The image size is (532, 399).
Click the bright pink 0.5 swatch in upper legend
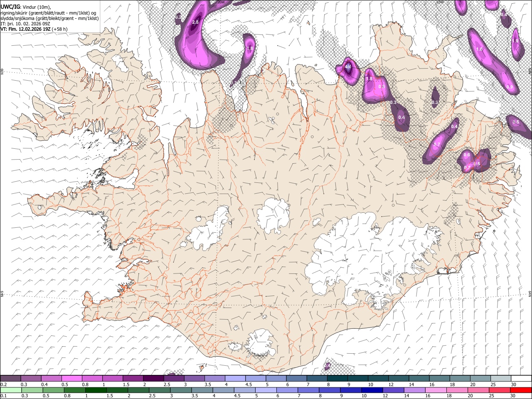[x=72, y=379]
